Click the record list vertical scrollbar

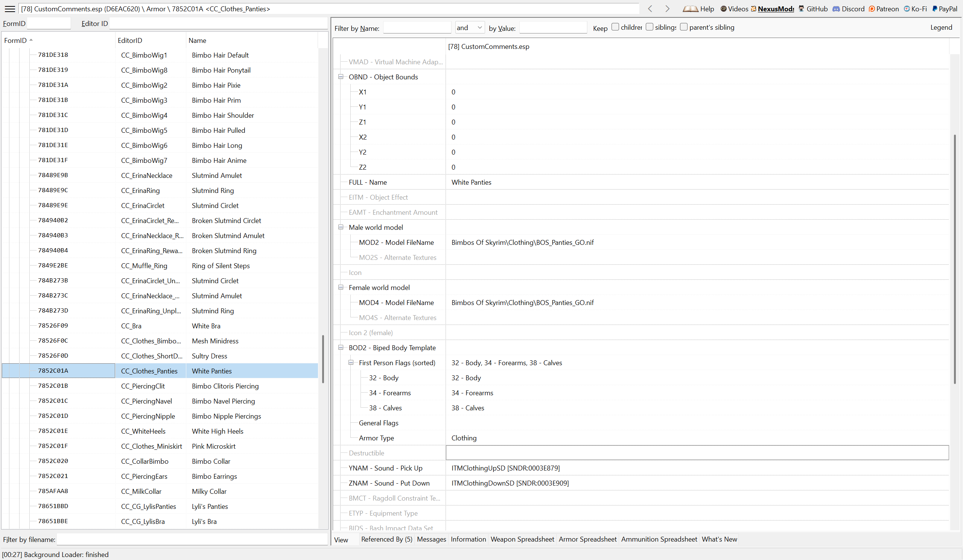[x=323, y=359]
